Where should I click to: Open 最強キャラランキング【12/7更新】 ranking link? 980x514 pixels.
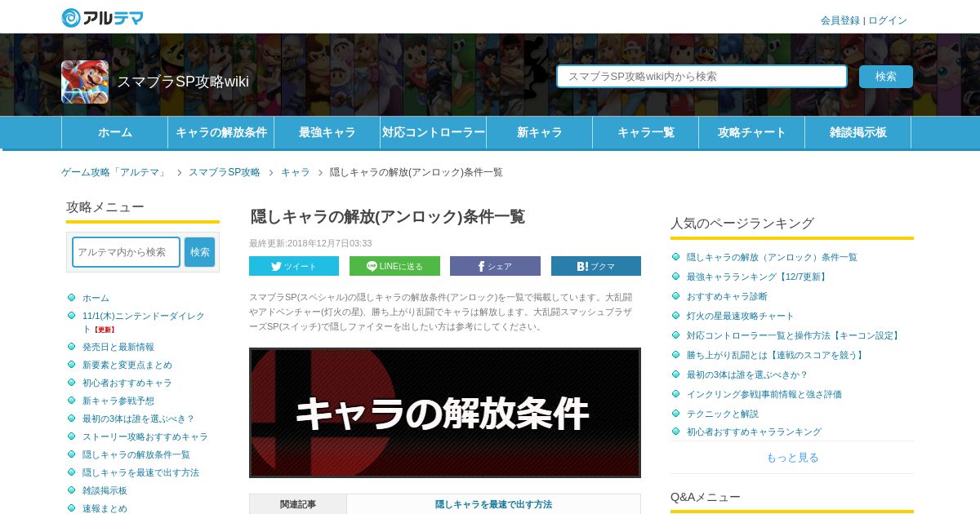[x=758, y=277]
